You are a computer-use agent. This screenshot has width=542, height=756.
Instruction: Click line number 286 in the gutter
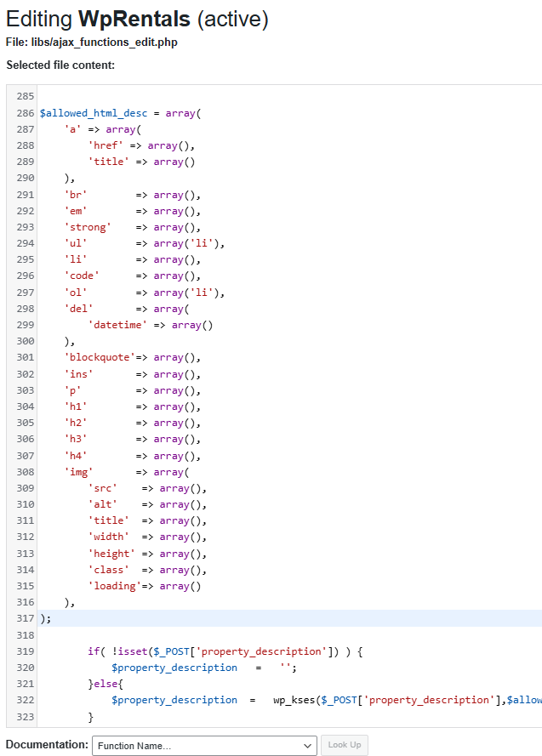pos(25,113)
